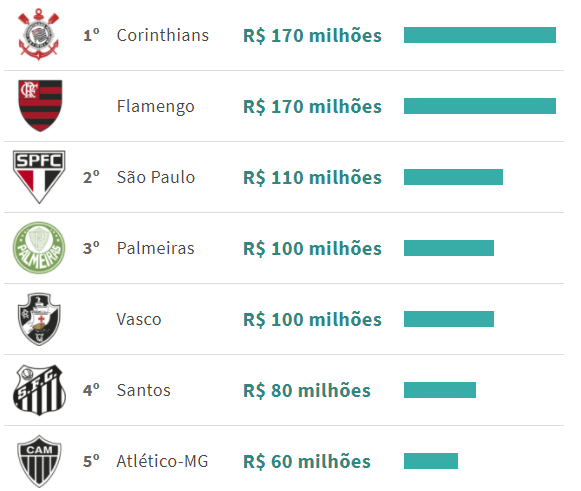
Task: Select the Atlético-MG team name
Action: click(x=162, y=461)
